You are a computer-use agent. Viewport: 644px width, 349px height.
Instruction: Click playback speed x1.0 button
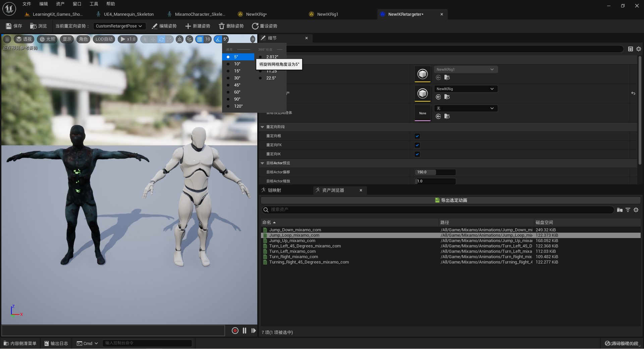(x=128, y=39)
